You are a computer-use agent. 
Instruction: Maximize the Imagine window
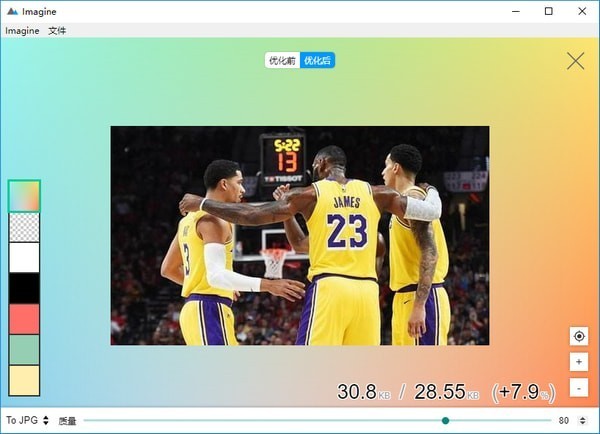pos(549,11)
